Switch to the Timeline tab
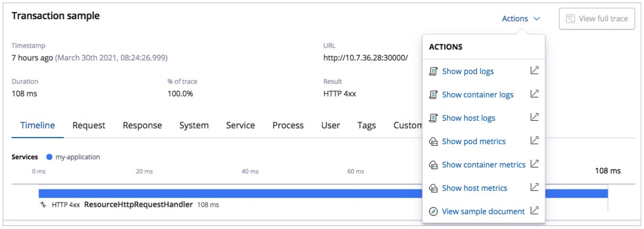644x229 pixels. [x=38, y=125]
